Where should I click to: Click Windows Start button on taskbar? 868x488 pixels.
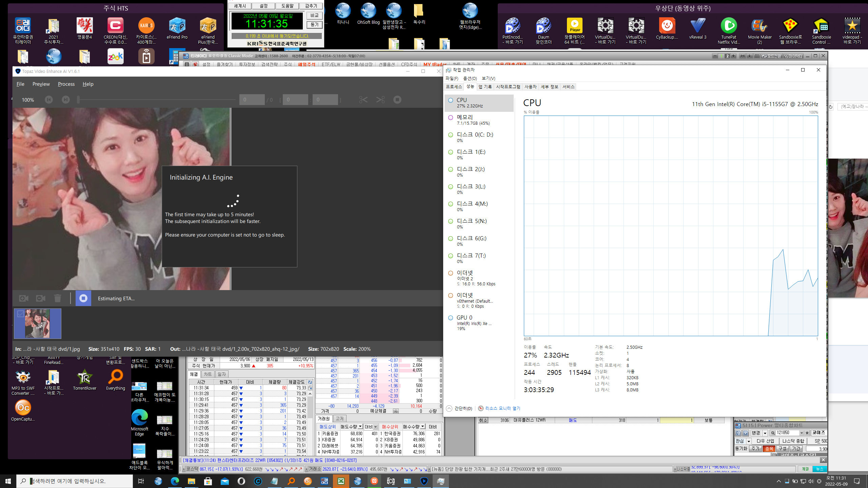coord(8,481)
